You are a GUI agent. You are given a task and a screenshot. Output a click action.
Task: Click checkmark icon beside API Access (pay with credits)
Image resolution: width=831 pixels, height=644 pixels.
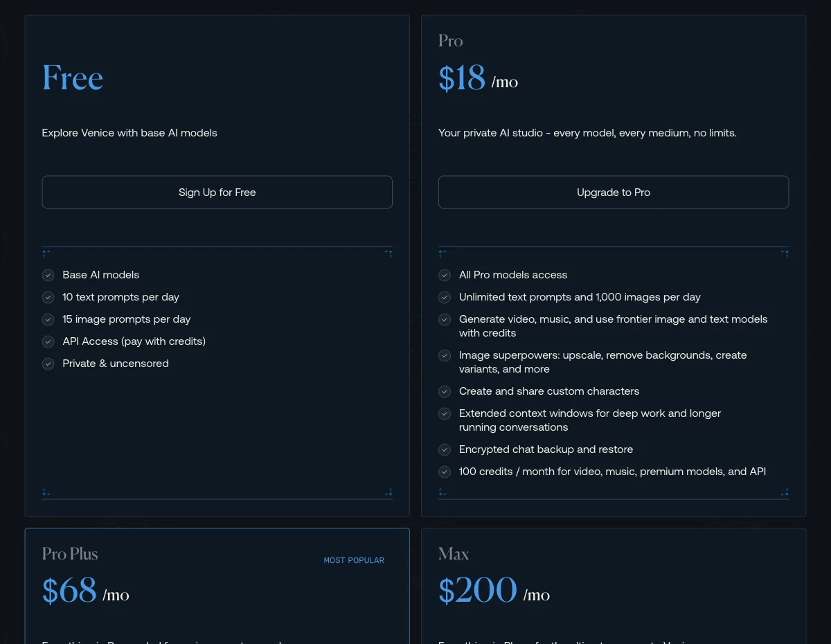[48, 341]
